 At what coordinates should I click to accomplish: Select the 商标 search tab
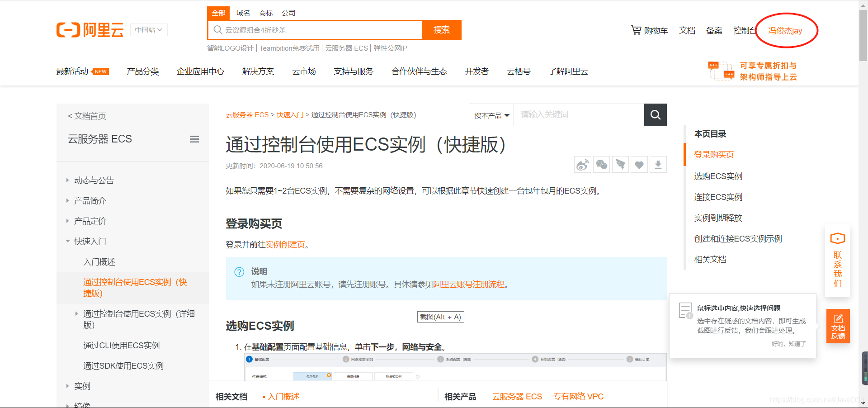[x=266, y=13]
